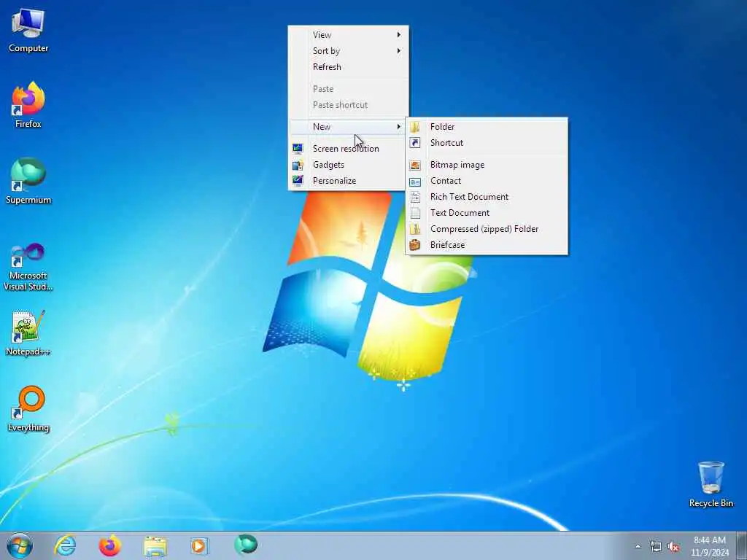This screenshot has width=747, height=560.
Task: Click the network status tray icon
Action: point(656,547)
